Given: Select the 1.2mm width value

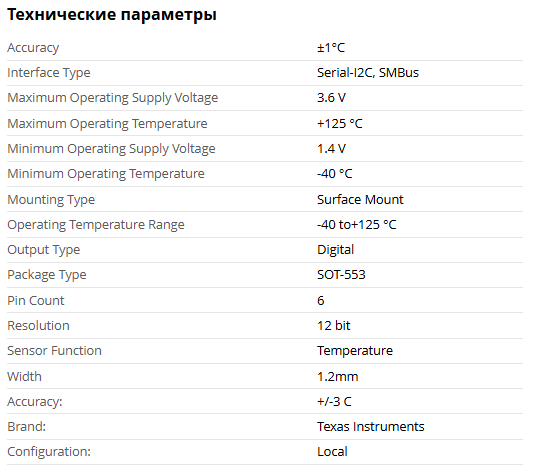Looking at the screenshot, I should (x=338, y=377).
